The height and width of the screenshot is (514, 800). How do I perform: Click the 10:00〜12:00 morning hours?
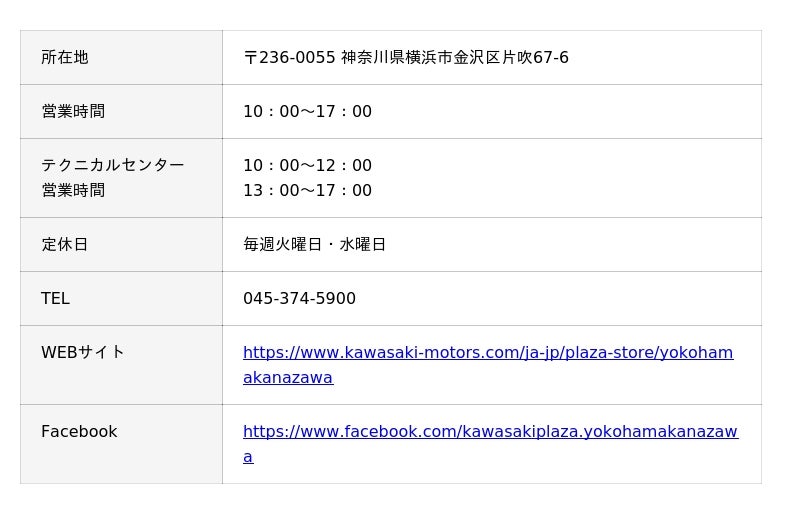click(307, 165)
